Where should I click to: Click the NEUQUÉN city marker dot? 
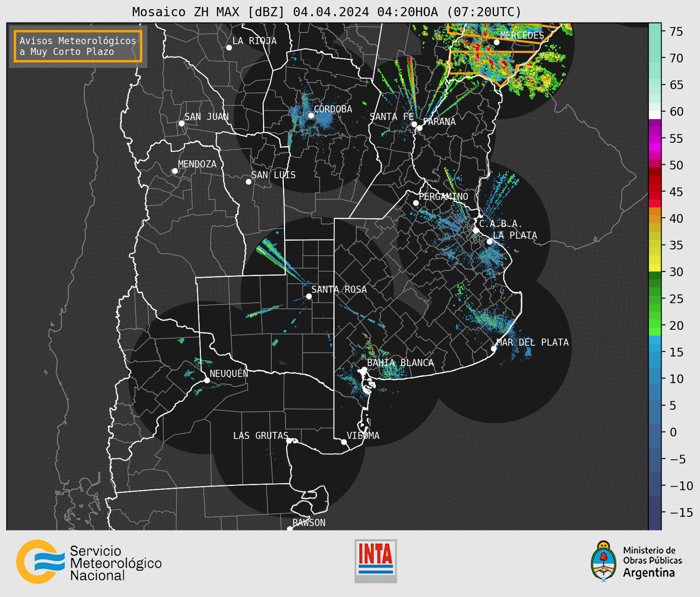pos(207,380)
